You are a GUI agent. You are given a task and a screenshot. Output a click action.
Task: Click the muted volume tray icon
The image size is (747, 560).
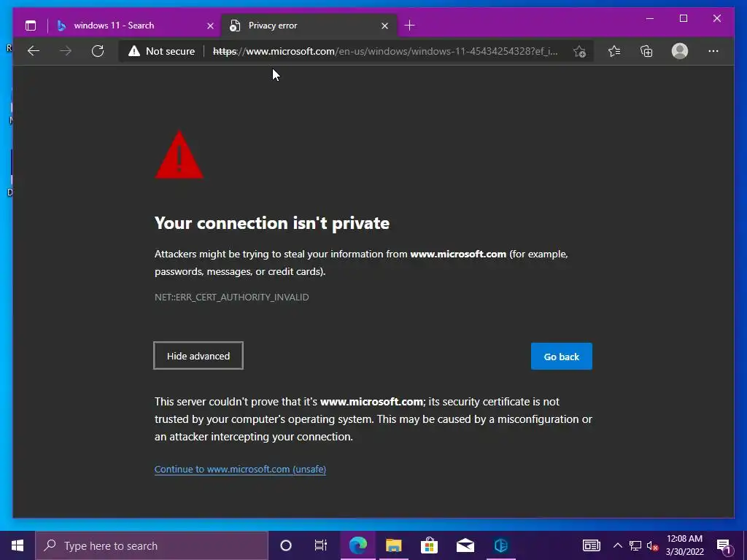click(652, 546)
